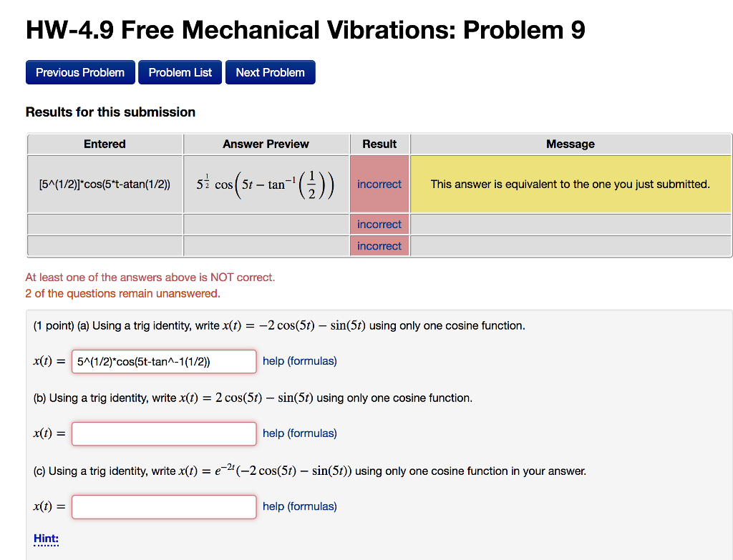733x560 pixels.
Task: Select the empty answer field for part (c)
Action: click(163, 506)
